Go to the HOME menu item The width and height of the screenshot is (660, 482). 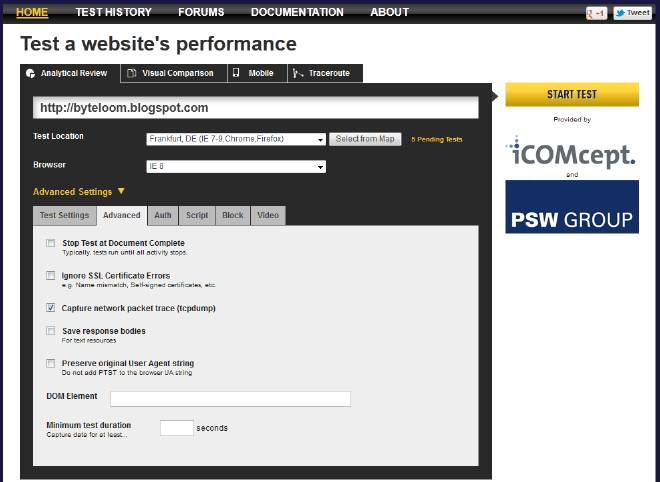(x=32, y=12)
